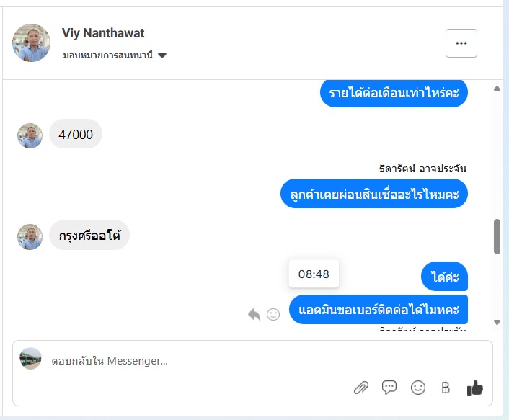Click the 47000 message bubble

[x=76, y=134]
